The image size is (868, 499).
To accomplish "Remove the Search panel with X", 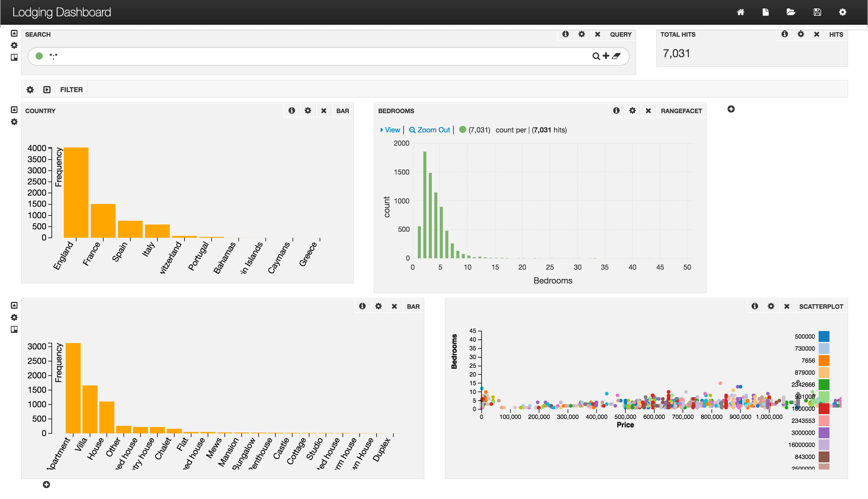I will click(x=597, y=34).
